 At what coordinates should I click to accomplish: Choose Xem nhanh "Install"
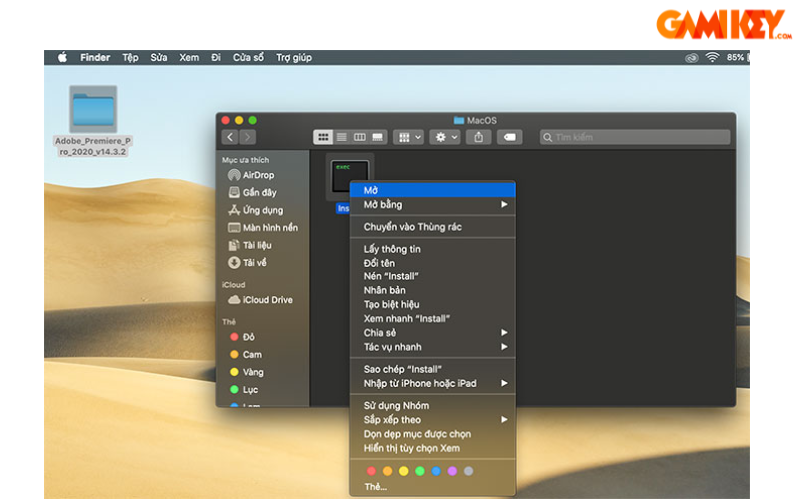tap(433, 319)
